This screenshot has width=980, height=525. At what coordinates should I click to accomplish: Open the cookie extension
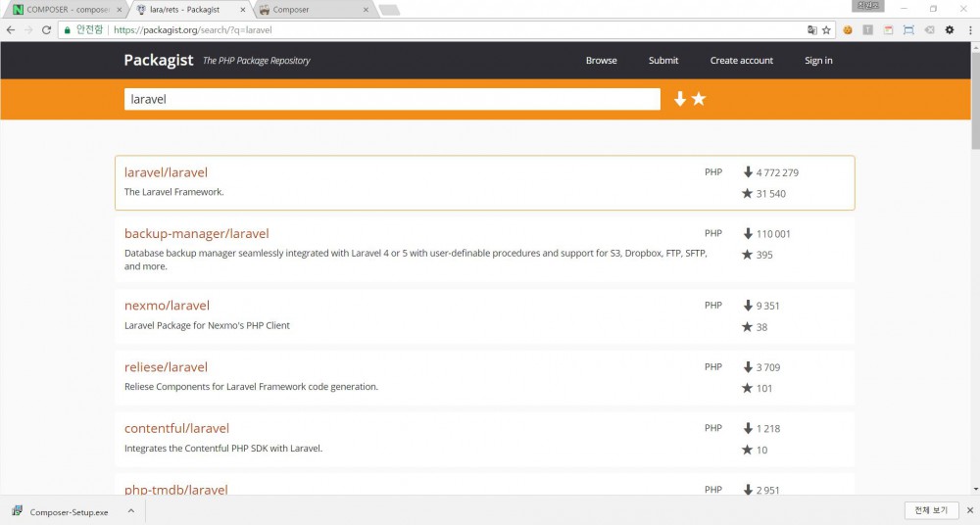[848, 30]
